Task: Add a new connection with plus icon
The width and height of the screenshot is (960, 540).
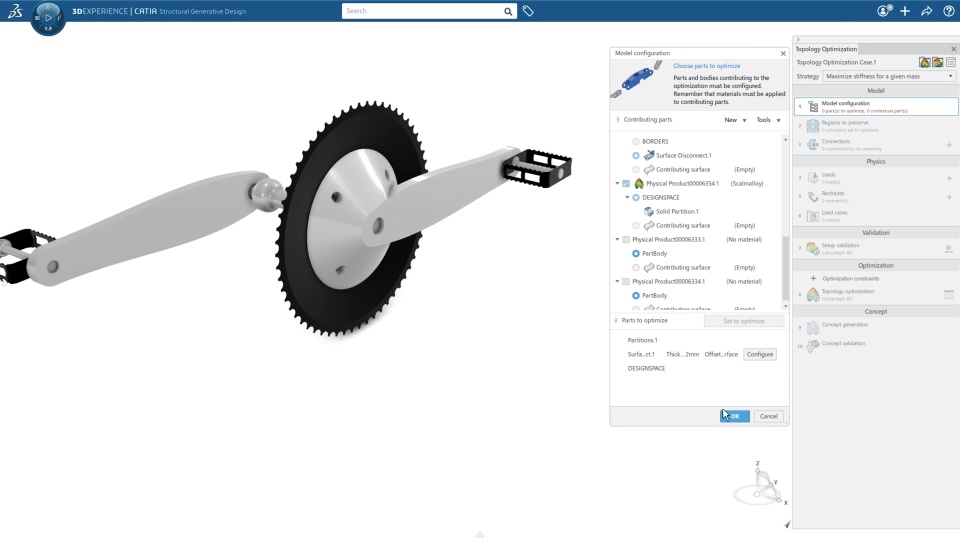Action: click(949, 145)
